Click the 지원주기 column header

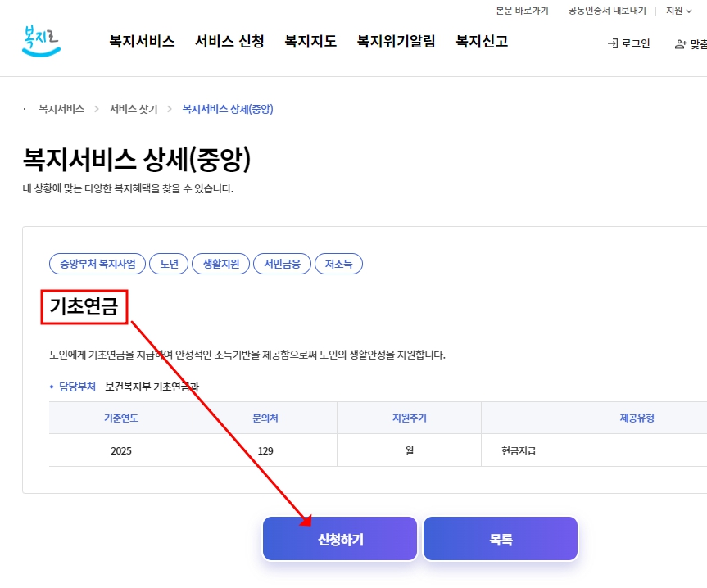(x=410, y=418)
